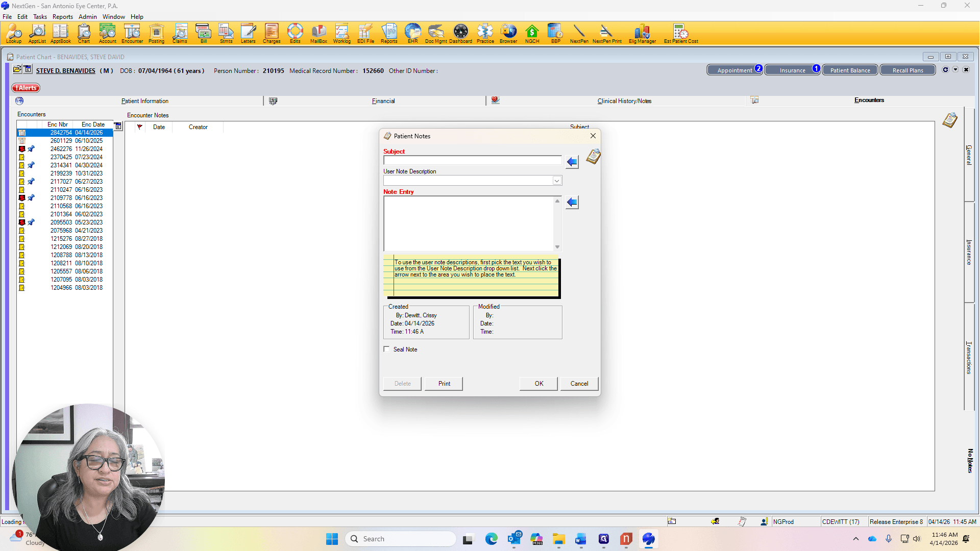Open the Encounter toolbar icon
The height and width of the screenshot is (551, 980).
[x=132, y=34]
